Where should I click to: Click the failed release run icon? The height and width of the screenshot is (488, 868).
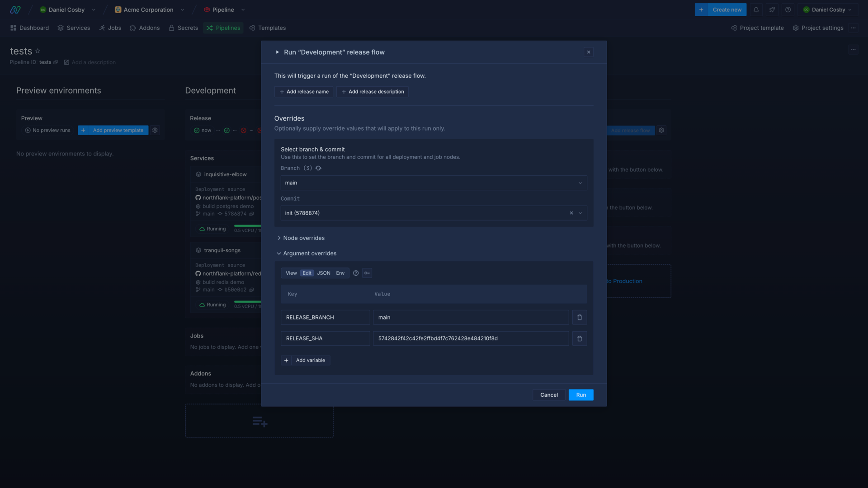[x=244, y=131]
